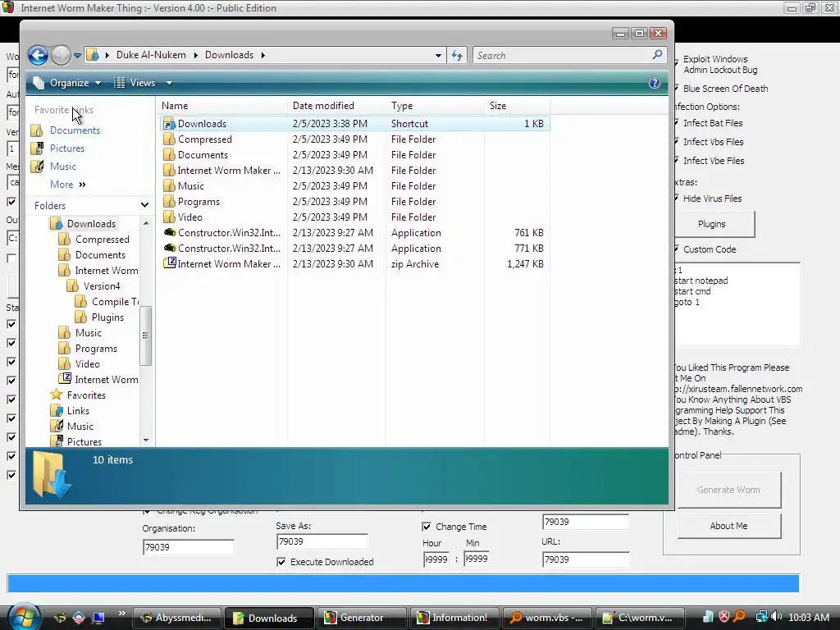The width and height of the screenshot is (840, 630).
Task: Toggle the Exploit Windows Admin Lockout Bug checkbox
Action: tap(677, 62)
